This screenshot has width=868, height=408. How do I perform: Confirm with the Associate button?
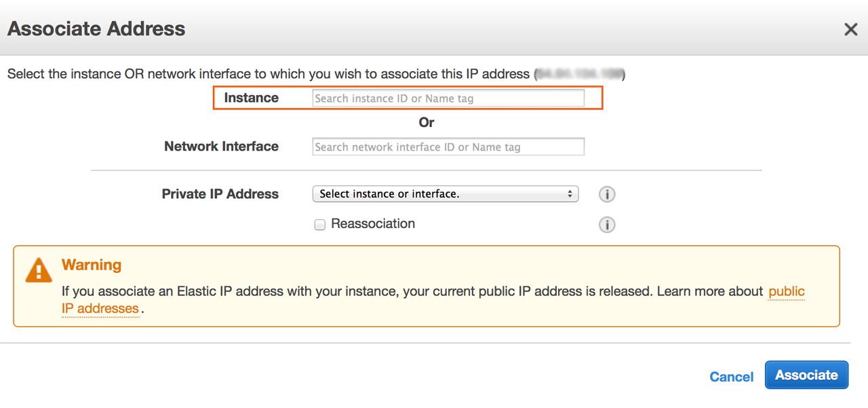(806, 375)
